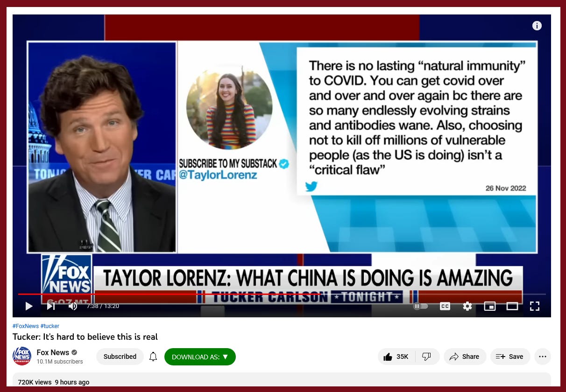Seek along the red video progress bar

click(x=282, y=294)
